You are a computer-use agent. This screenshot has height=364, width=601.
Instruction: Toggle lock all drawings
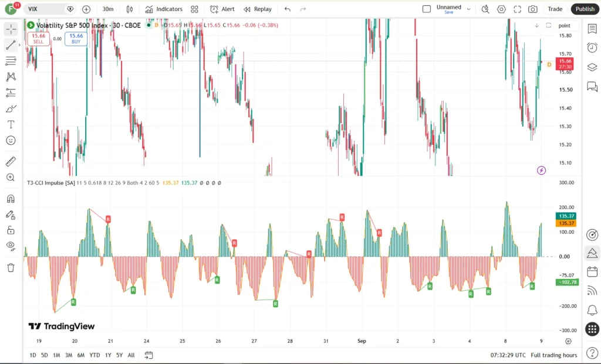point(11,230)
